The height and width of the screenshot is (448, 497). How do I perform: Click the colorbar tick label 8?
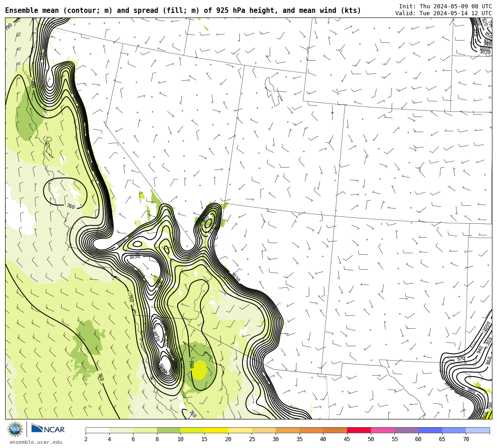tap(157, 439)
